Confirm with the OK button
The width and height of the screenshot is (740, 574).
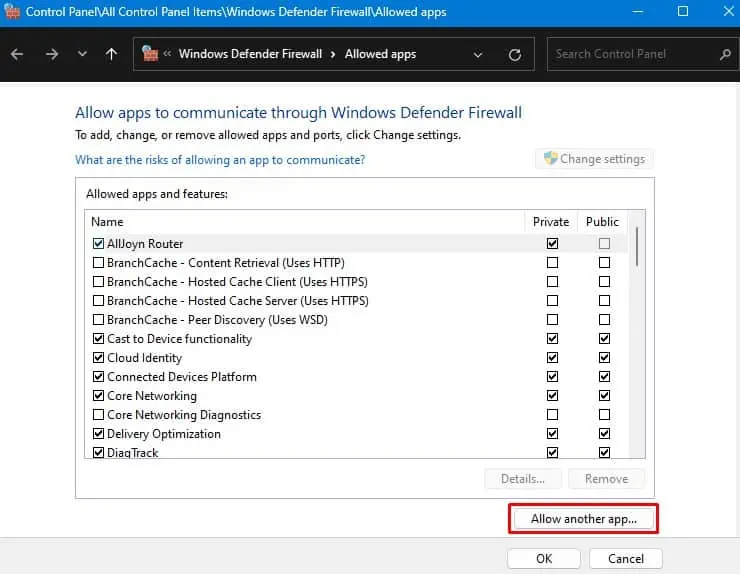(x=544, y=559)
